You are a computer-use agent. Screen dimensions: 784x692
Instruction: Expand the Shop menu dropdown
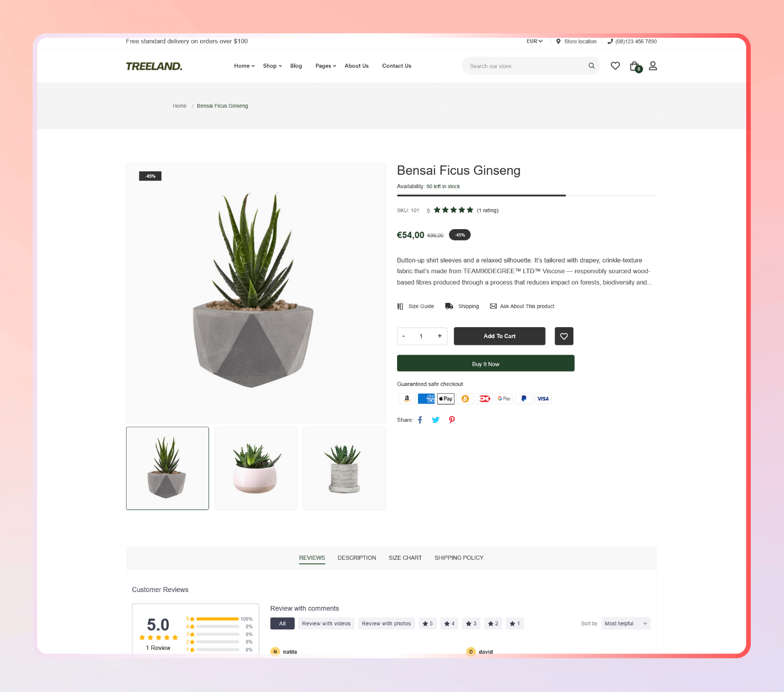point(273,66)
